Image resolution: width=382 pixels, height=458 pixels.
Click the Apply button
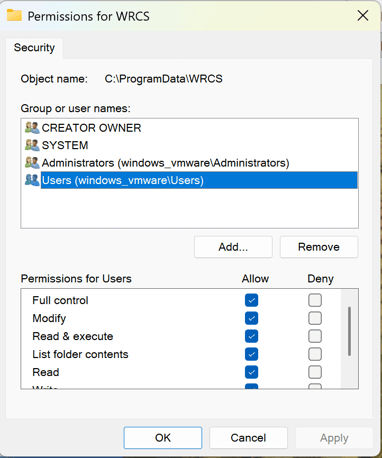point(334,438)
